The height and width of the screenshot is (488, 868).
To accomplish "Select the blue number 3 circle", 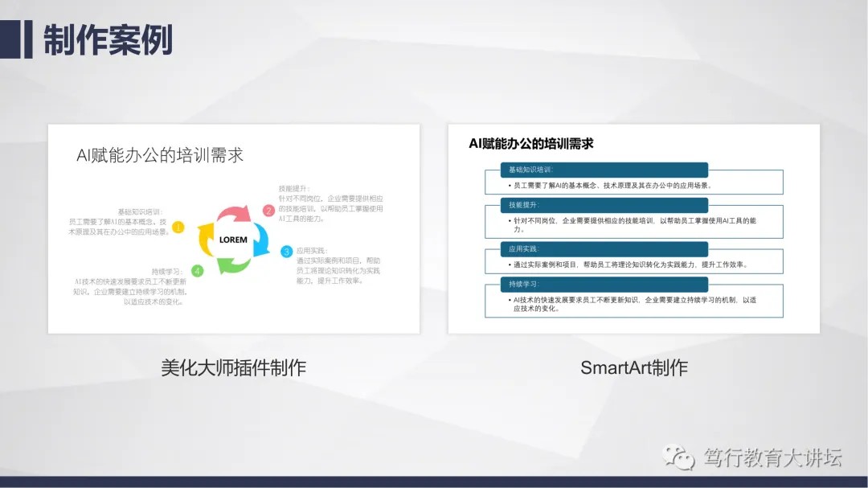I will coord(286,252).
